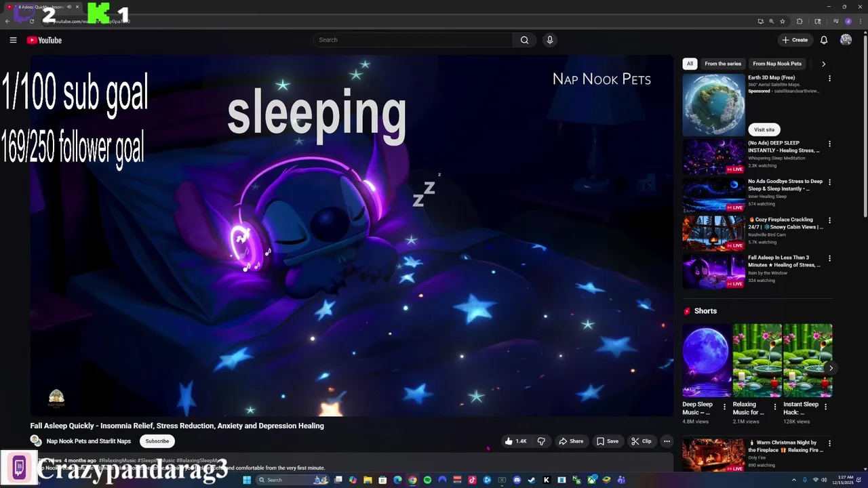Click the YouTube search input field

point(414,40)
